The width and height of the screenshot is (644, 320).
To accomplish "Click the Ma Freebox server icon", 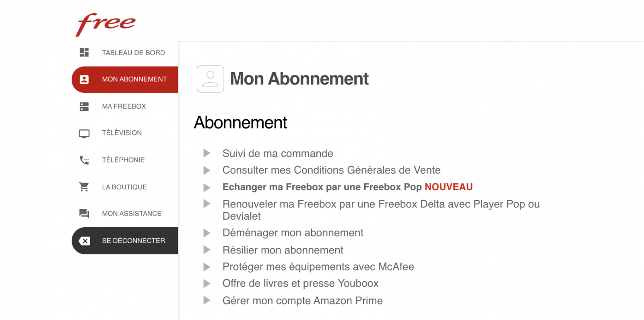I will click(84, 106).
